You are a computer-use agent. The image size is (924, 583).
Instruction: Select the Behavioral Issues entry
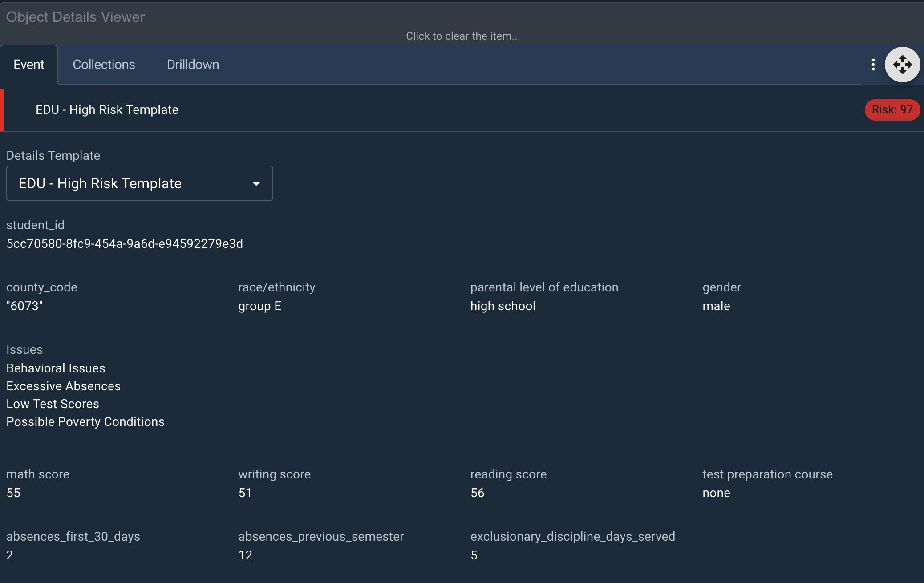56,368
